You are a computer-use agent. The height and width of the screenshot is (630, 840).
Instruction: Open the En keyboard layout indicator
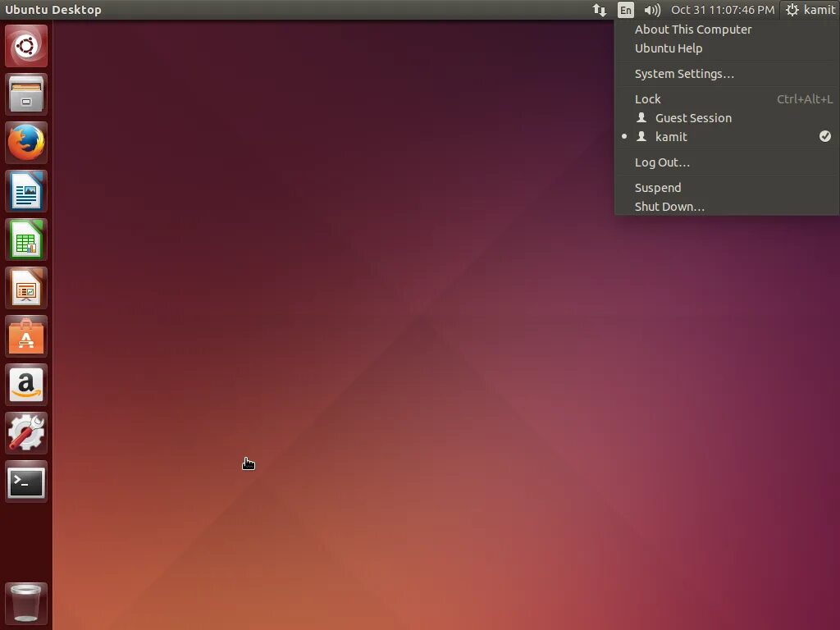click(626, 10)
